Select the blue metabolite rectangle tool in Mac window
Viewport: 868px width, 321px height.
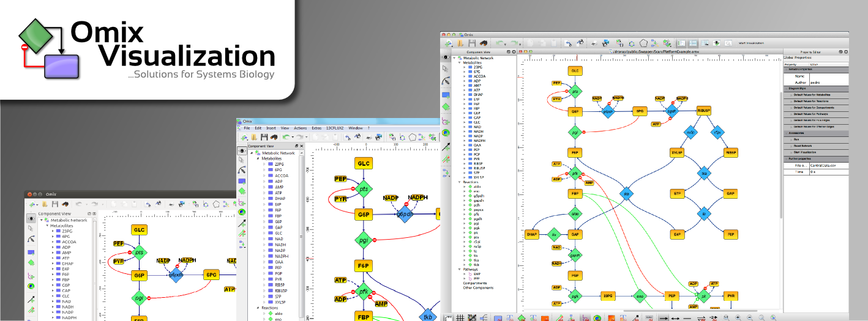446,95
